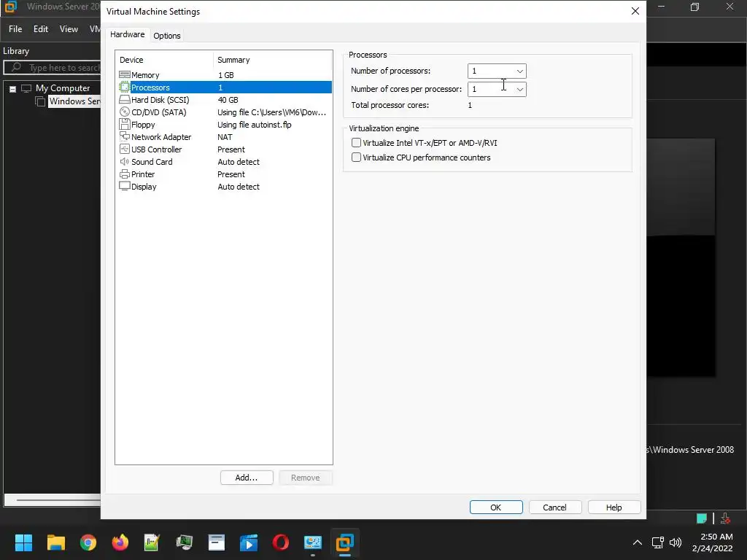Click the Library horizontal scrollbar
The image size is (747, 560).
tap(53, 500)
